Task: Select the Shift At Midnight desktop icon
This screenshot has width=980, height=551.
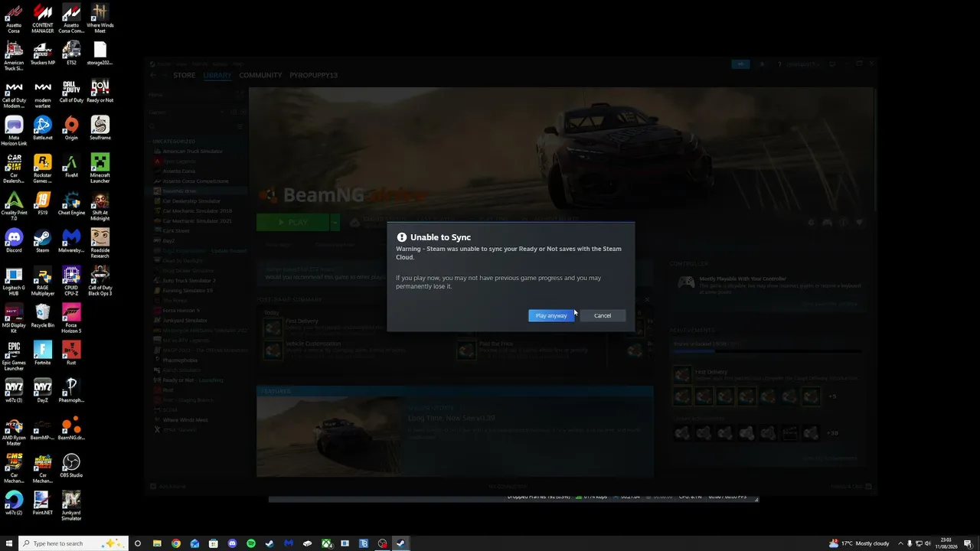Action: [x=100, y=207]
